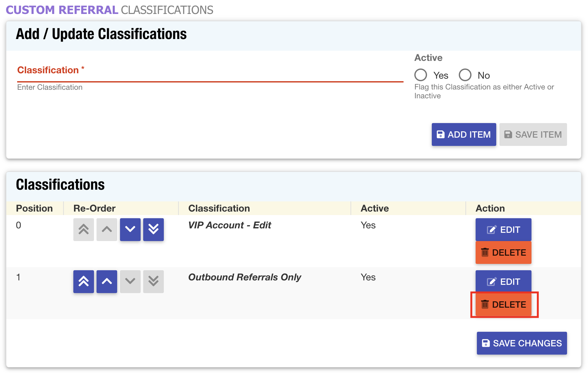Click the pencil icon on Outbound Referrals' EDIT button
588x373 pixels.
tap(491, 281)
